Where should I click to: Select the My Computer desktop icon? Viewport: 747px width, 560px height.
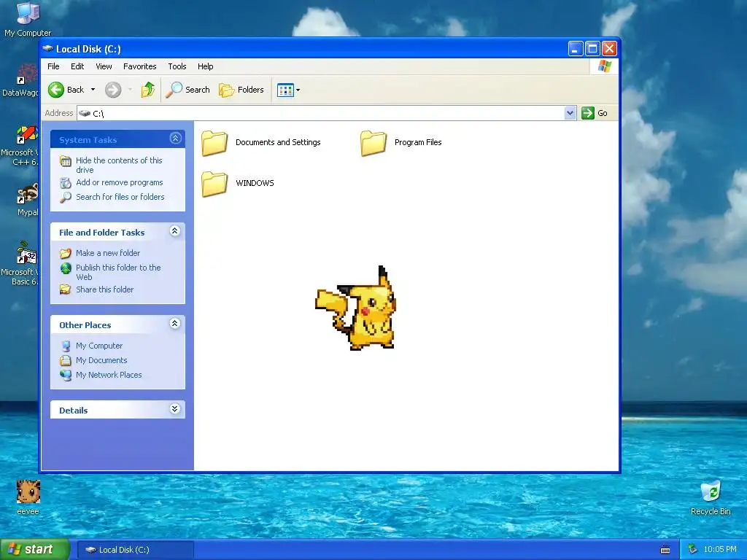point(28,13)
